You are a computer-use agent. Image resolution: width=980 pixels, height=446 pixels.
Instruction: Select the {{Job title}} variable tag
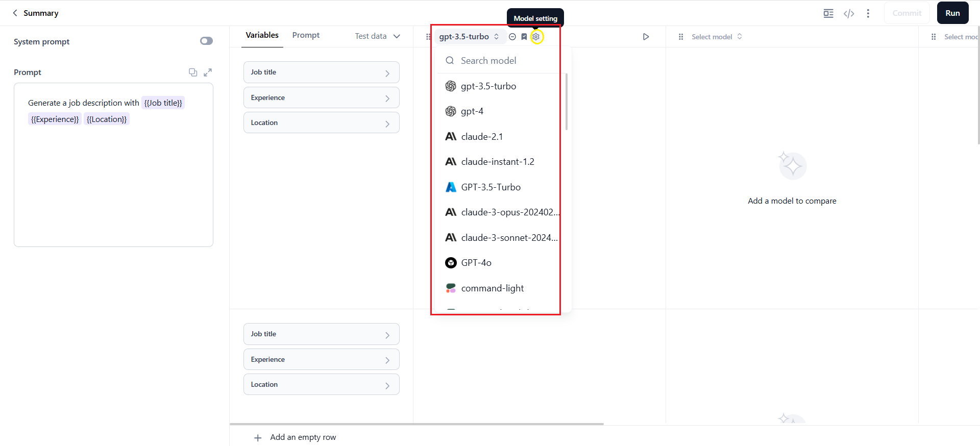coord(163,103)
